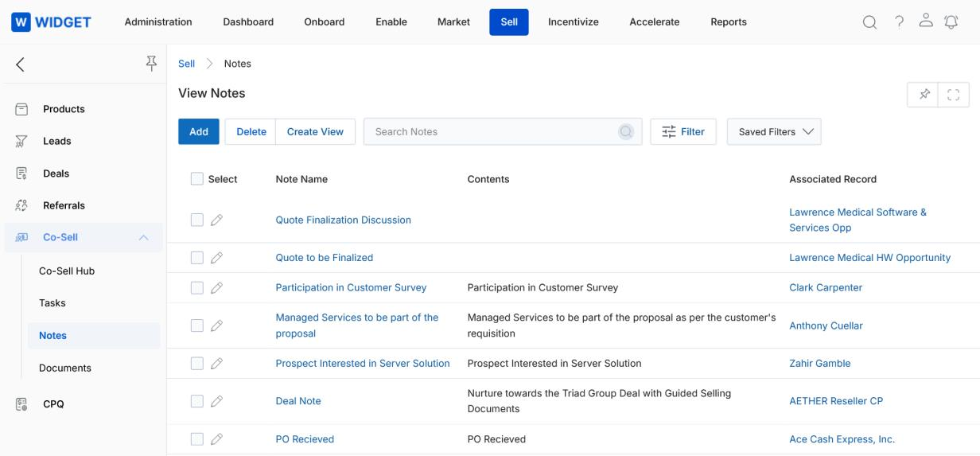Screen dimensions: 980x456
Task: Open AETHER Reseller CP record
Action: [x=836, y=401]
